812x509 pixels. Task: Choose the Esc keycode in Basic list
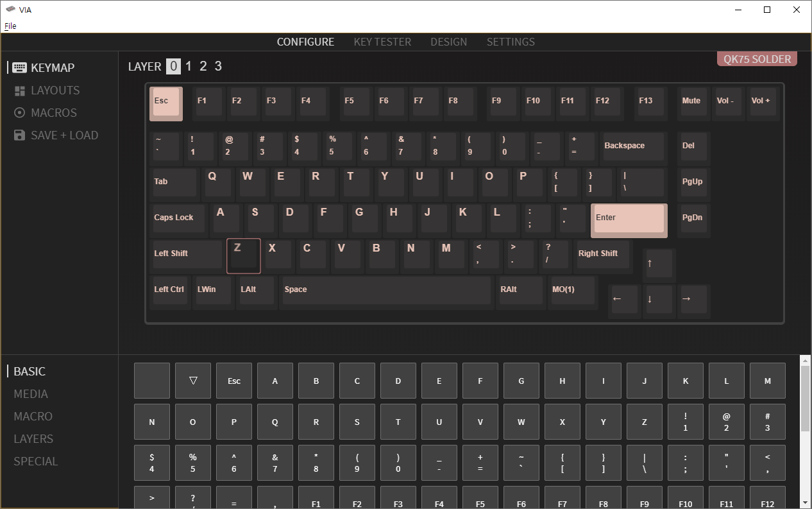[234, 381]
